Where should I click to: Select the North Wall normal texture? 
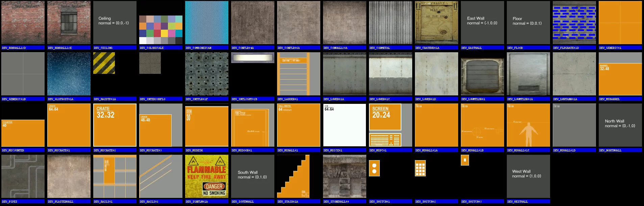(620, 125)
